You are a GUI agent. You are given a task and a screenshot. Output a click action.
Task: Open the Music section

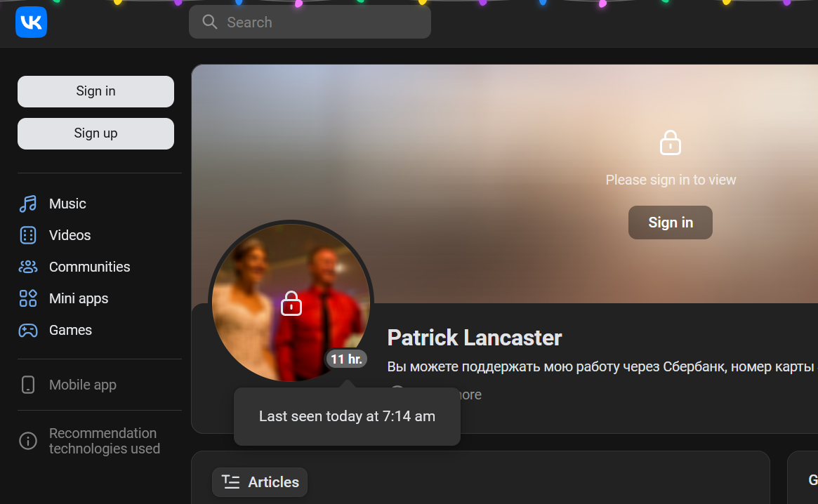click(x=67, y=204)
